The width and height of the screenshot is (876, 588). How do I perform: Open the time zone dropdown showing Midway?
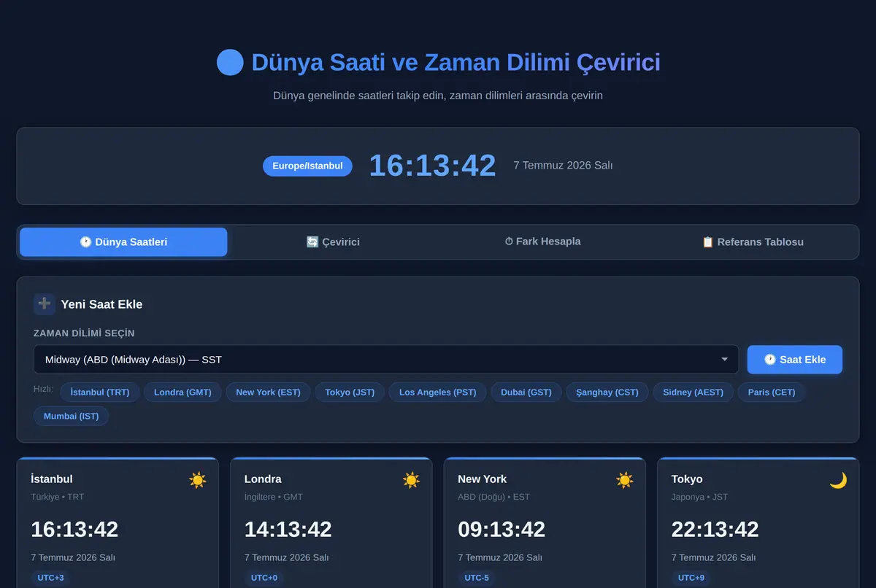coord(386,360)
